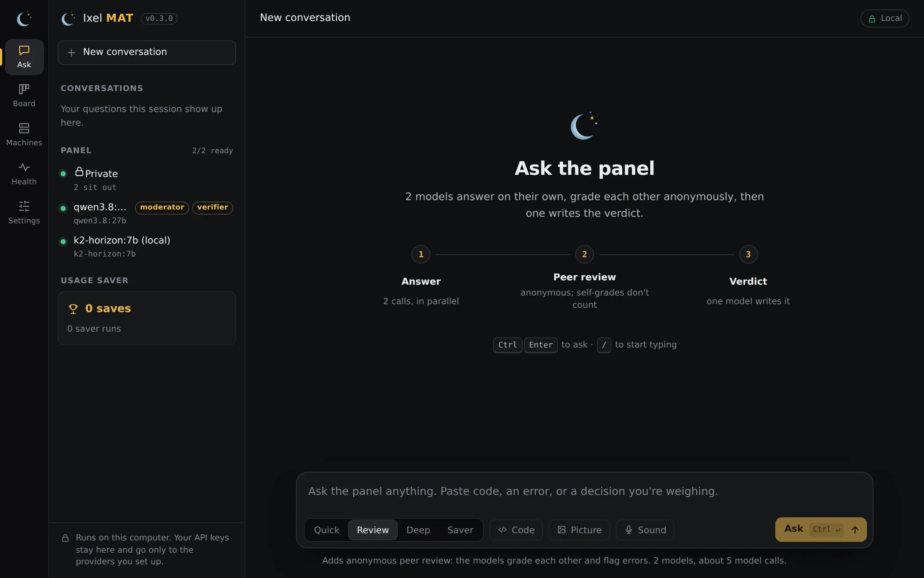Click the moon logo beside Ixel MAT

(68, 18)
